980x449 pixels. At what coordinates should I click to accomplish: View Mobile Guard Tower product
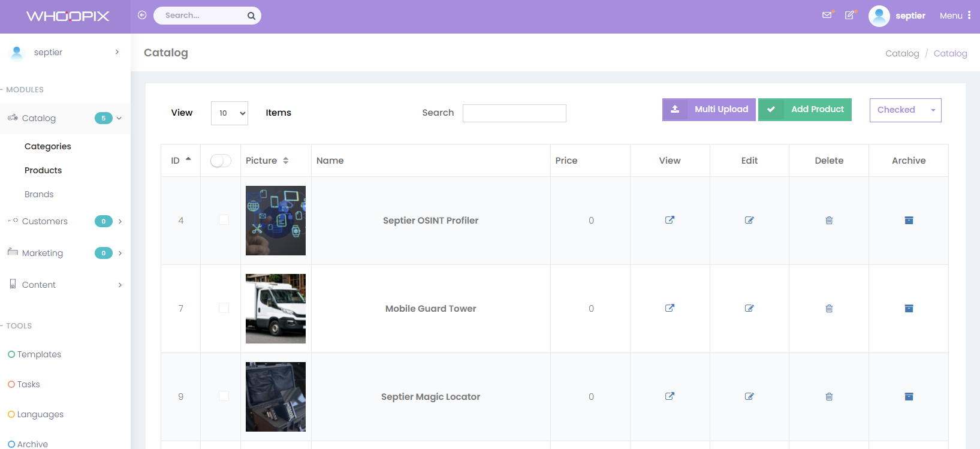[670, 308]
